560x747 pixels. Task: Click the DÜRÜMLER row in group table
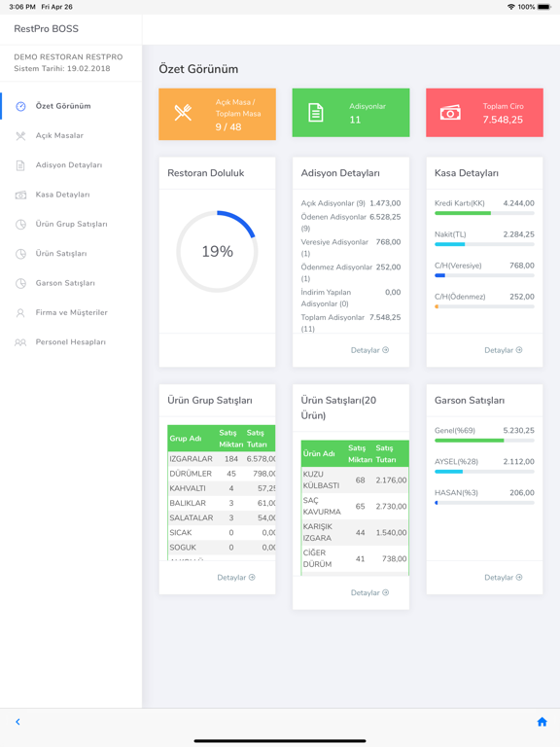[x=222, y=474]
